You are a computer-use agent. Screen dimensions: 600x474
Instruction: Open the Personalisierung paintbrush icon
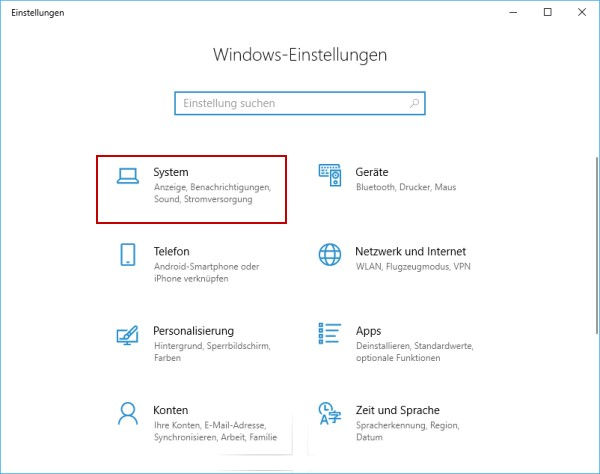pos(127,335)
